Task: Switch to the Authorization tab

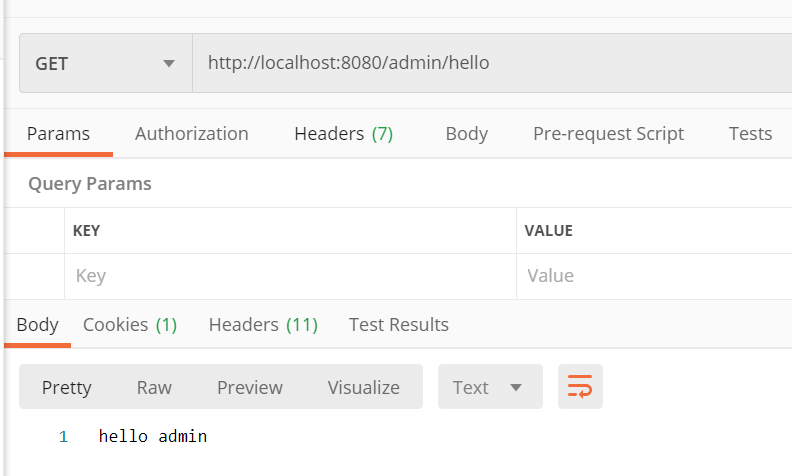Action: tap(191, 134)
